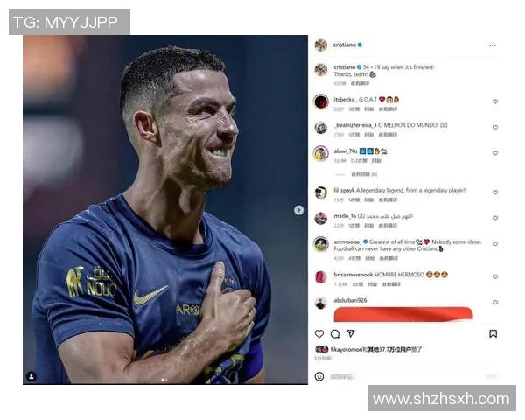Open the _beatrizferreira_3 username link
This screenshot has width=525, height=420.
[x=355, y=125]
